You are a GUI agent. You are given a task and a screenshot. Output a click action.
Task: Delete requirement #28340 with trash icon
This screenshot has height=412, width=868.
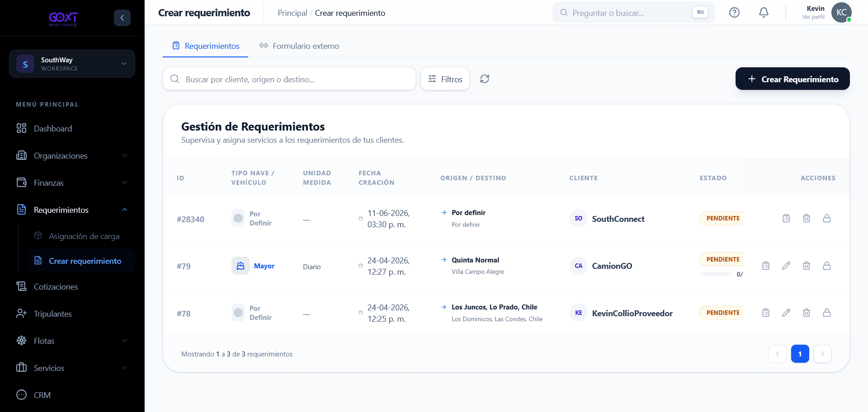point(807,218)
